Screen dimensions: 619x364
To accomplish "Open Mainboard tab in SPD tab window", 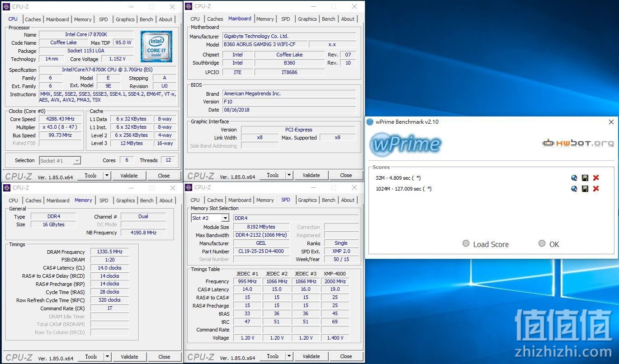I will 240,200.
